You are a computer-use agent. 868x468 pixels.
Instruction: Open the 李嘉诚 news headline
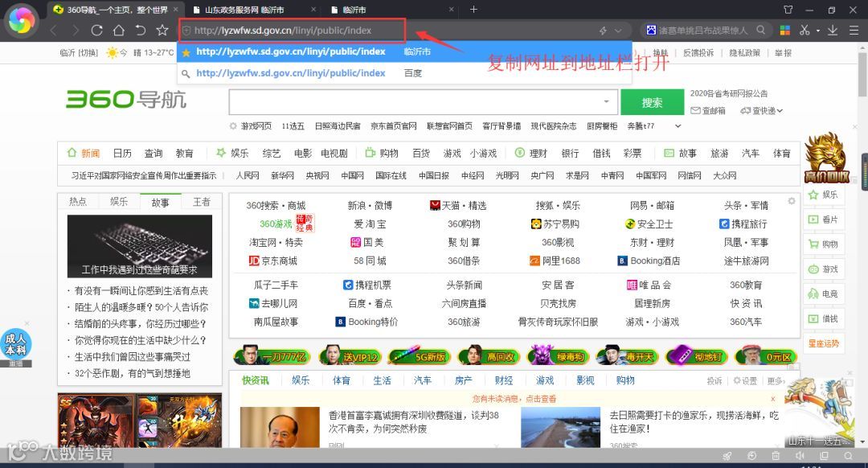click(414, 421)
